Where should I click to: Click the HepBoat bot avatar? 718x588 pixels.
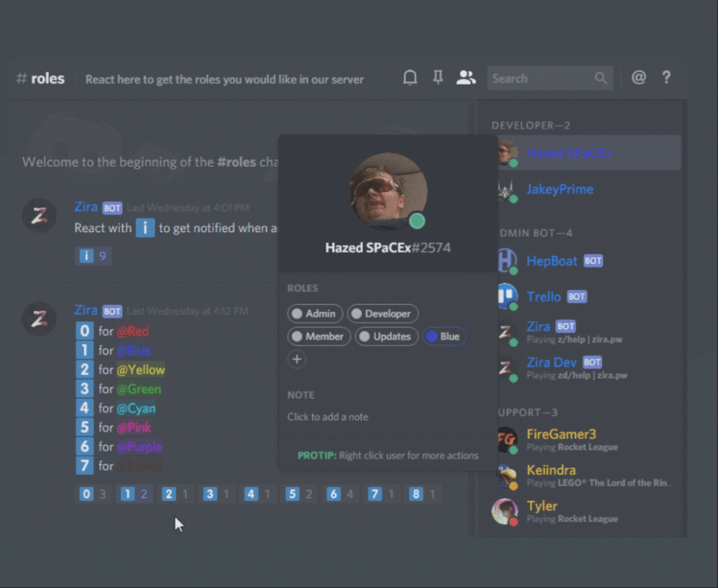506,261
